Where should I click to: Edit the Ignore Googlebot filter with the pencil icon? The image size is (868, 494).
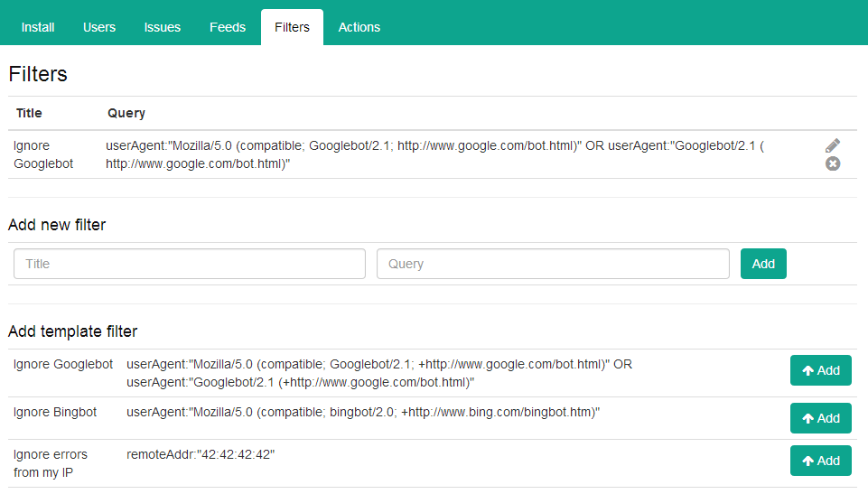coord(833,145)
